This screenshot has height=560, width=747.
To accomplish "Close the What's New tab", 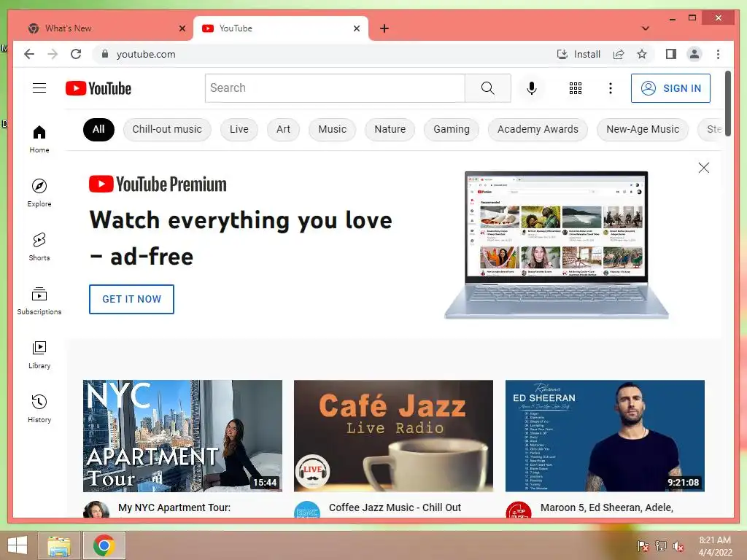I will click(x=182, y=28).
